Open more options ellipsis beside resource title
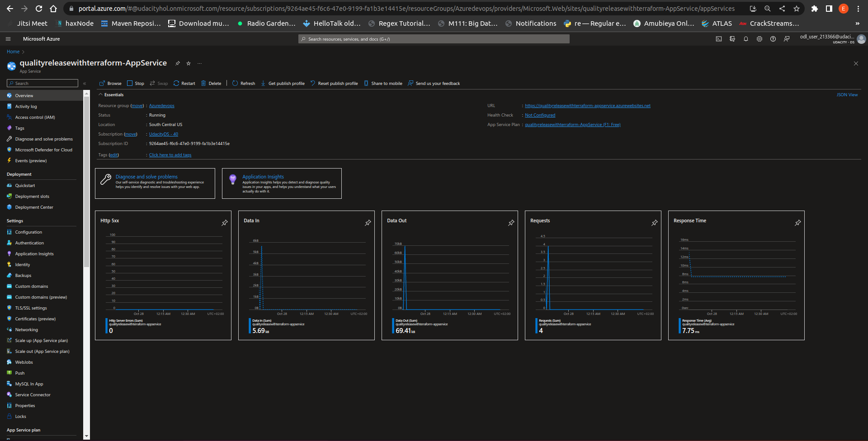Image resolution: width=868 pixels, height=441 pixels. click(x=199, y=63)
